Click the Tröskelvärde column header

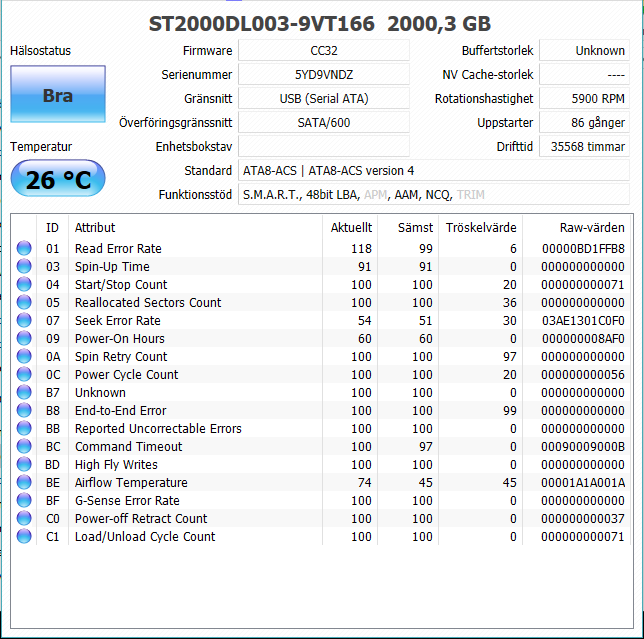pos(481,227)
